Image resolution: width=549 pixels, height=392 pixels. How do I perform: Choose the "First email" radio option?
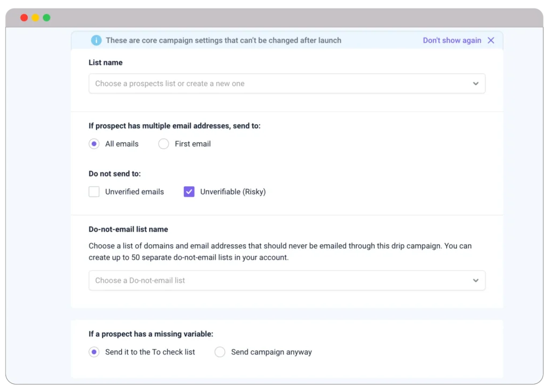pos(164,144)
